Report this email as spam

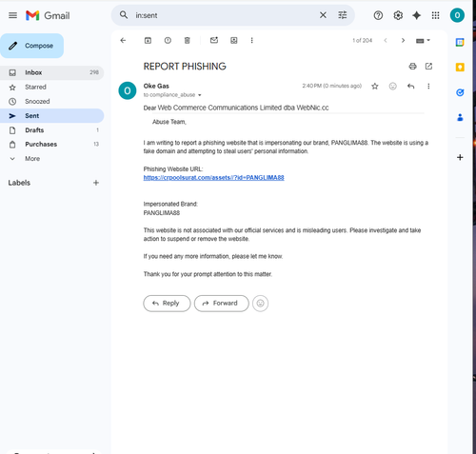(x=168, y=40)
